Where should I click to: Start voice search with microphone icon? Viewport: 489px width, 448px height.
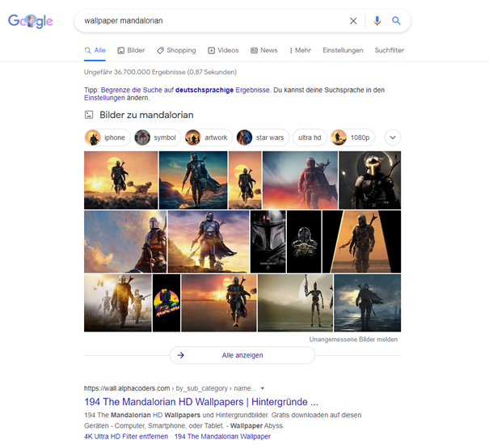(x=377, y=21)
